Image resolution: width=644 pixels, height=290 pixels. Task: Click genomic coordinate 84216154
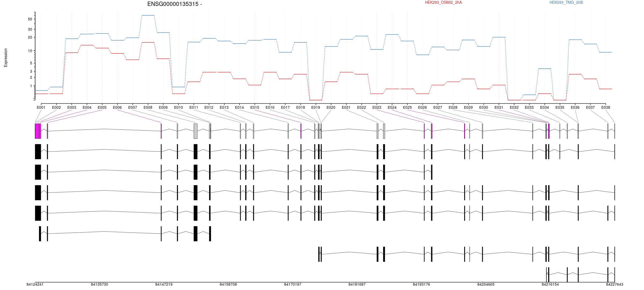[550, 284]
